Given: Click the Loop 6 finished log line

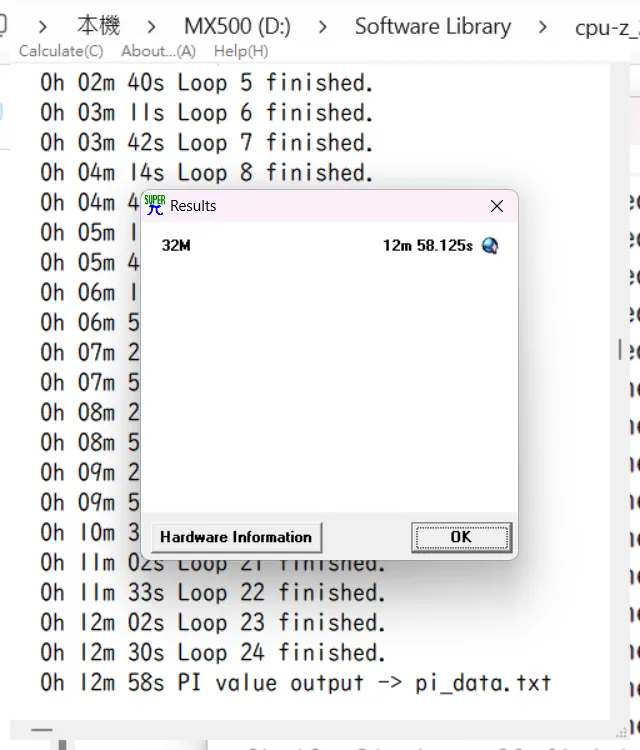Looking at the screenshot, I should (x=207, y=113).
